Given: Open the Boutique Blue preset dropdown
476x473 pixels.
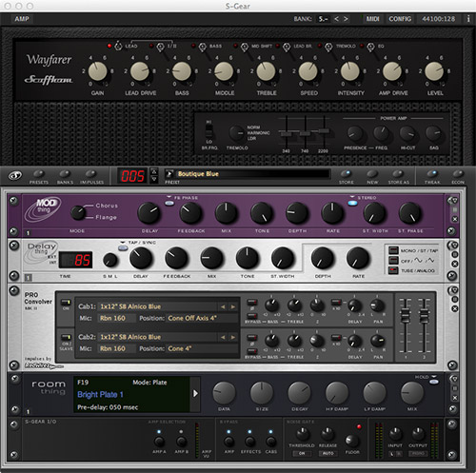Looking at the screenshot, I should (169, 173).
